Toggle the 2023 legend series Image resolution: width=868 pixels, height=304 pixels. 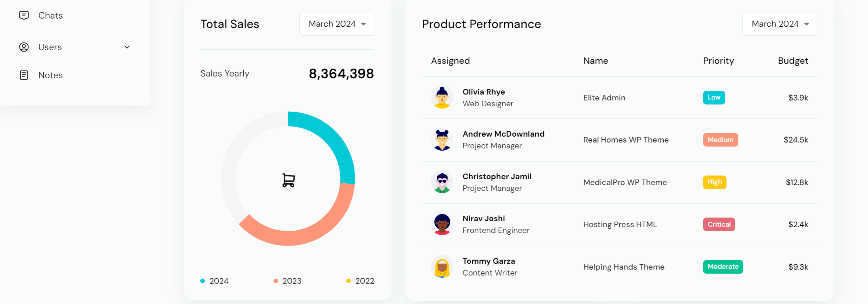(288, 281)
